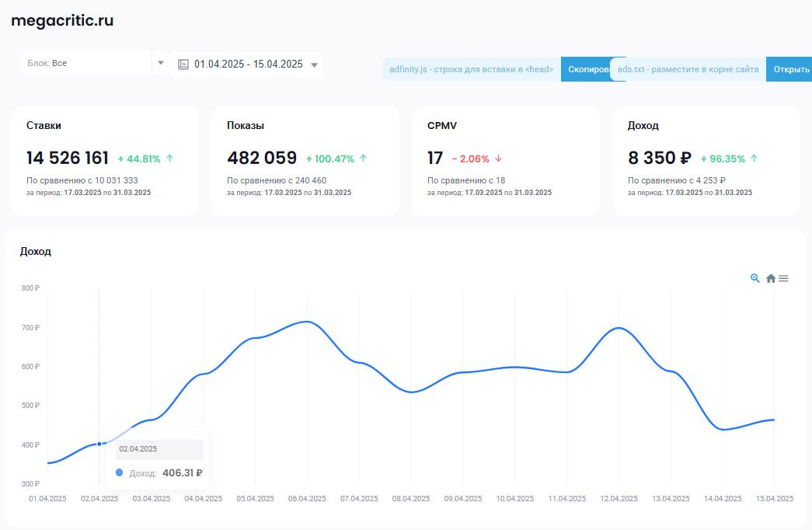Click the highlighted 02.04.2025 data point

coord(99,444)
